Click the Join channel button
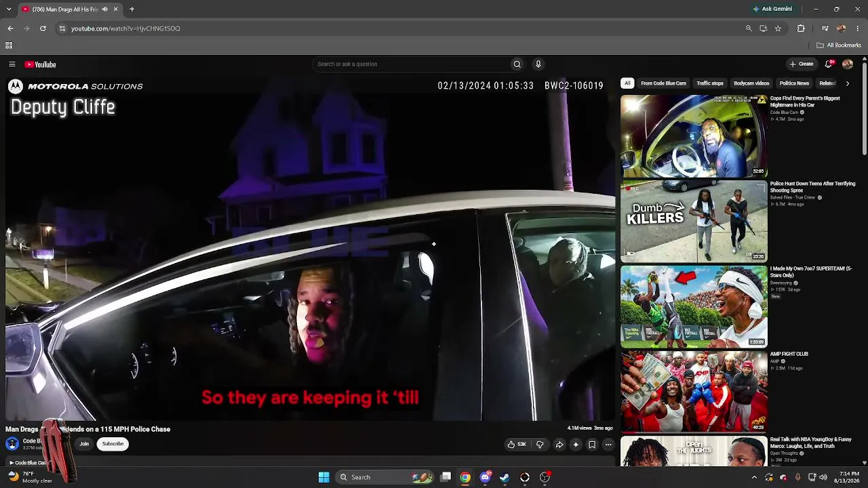The image size is (868, 488). pos(84,444)
